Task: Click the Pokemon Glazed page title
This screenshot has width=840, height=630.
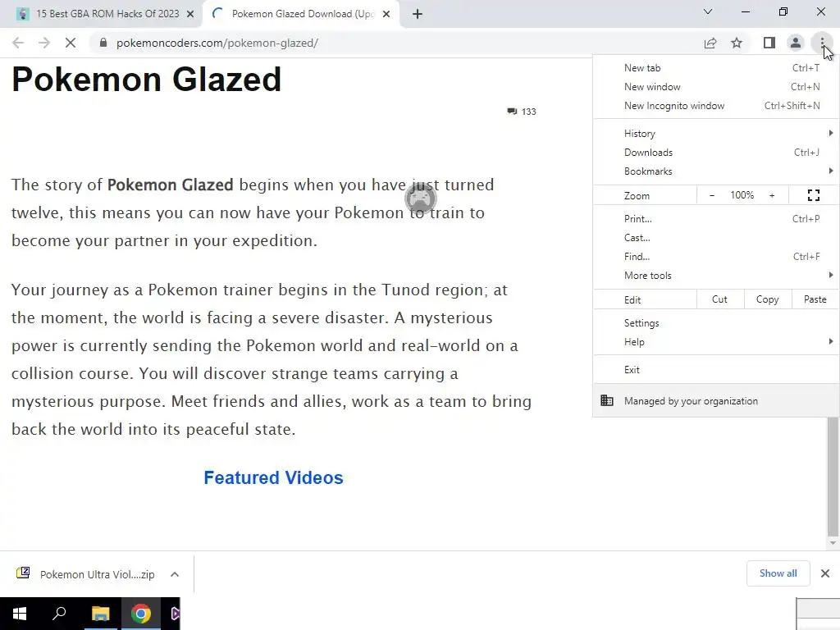Action: click(146, 80)
